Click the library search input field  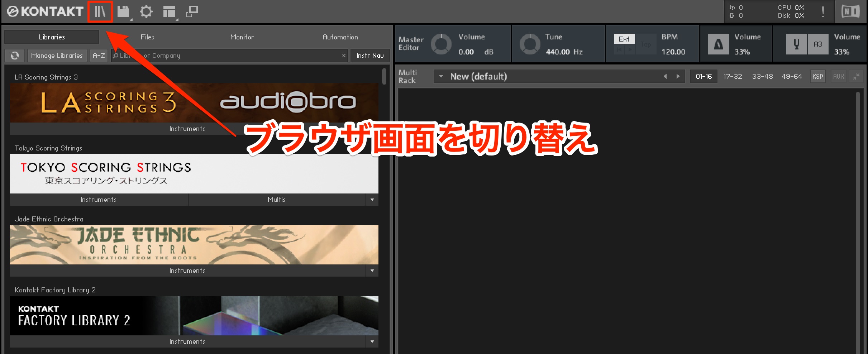pyautogui.click(x=229, y=56)
